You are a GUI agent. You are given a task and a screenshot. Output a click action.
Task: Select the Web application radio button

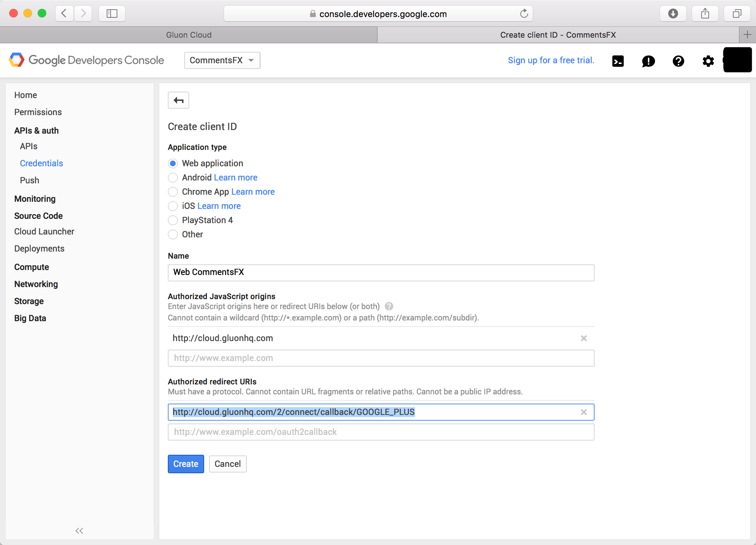(x=173, y=163)
